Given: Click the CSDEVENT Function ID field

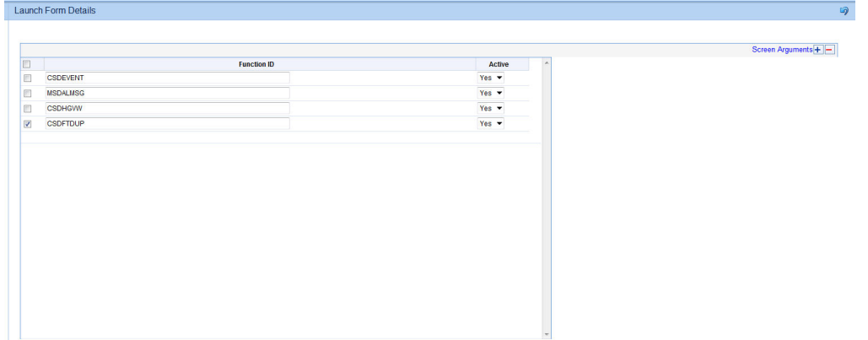Looking at the screenshot, I should pos(167,78).
